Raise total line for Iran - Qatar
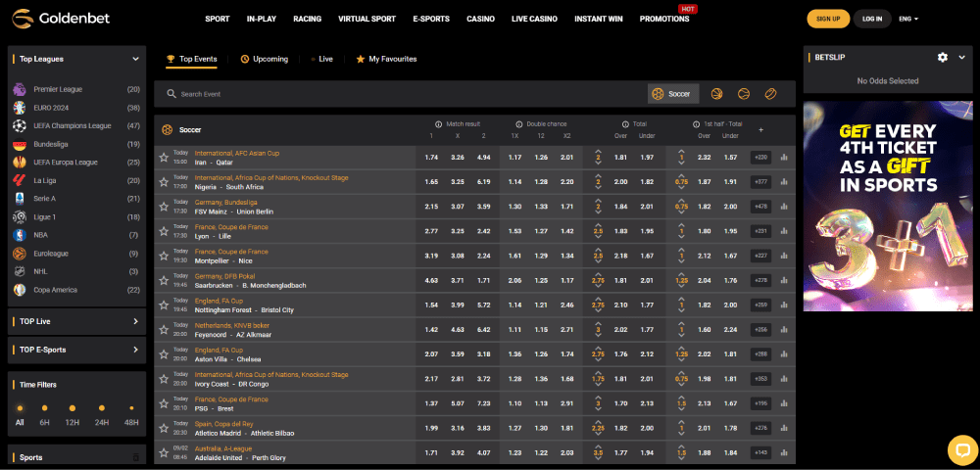Image resolution: width=980 pixels, height=470 pixels. pyautogui.click(x=598, y=151)
